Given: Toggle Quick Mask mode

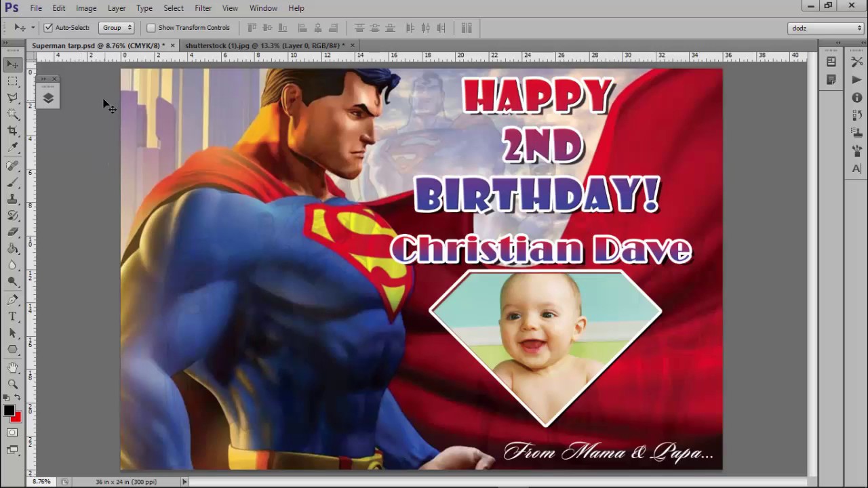Looking at the screenshot, I should click(x=12, y=432).
